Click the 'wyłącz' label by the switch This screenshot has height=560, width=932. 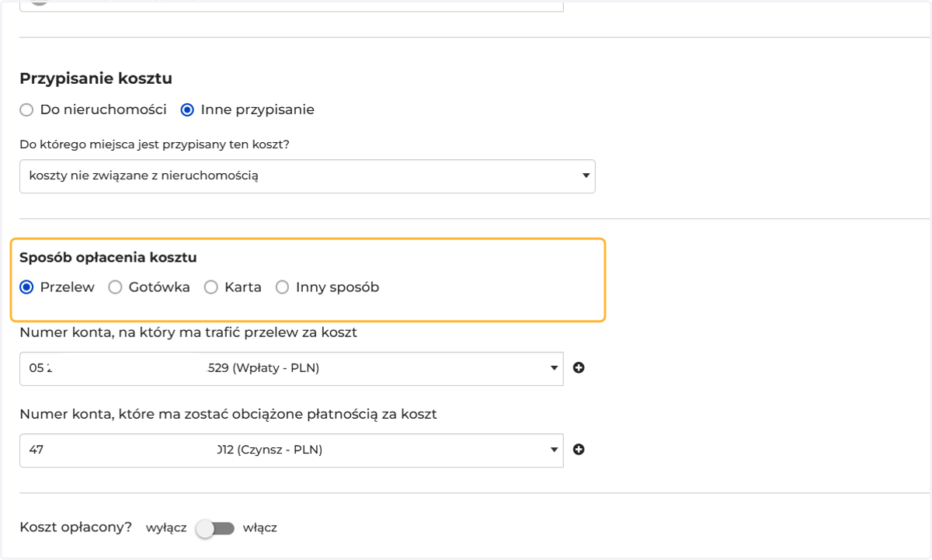pos(166,528)
